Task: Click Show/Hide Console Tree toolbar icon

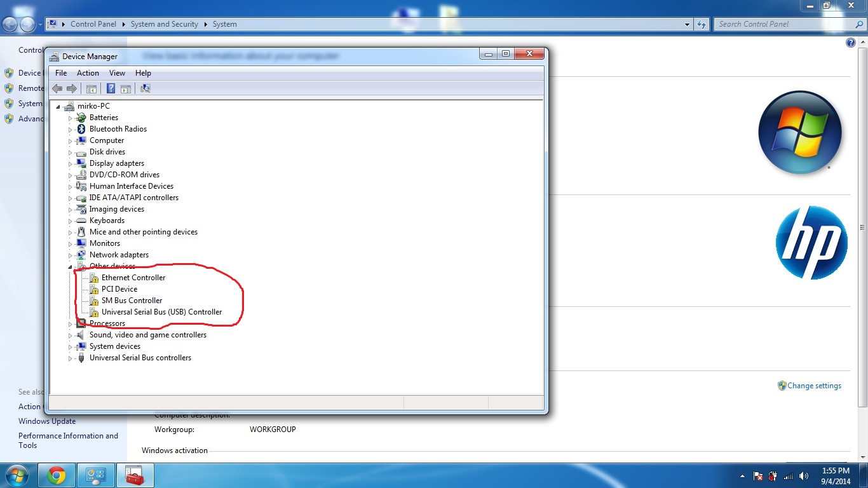Action: click(91, 88)
